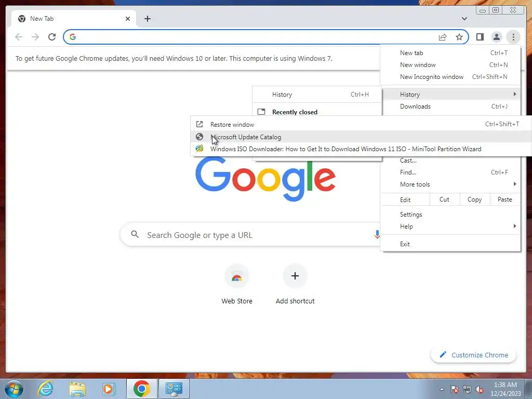Screen dimensions: 532x399
Task: Open the Windows Start button
Action: click(x=14, y=389)
